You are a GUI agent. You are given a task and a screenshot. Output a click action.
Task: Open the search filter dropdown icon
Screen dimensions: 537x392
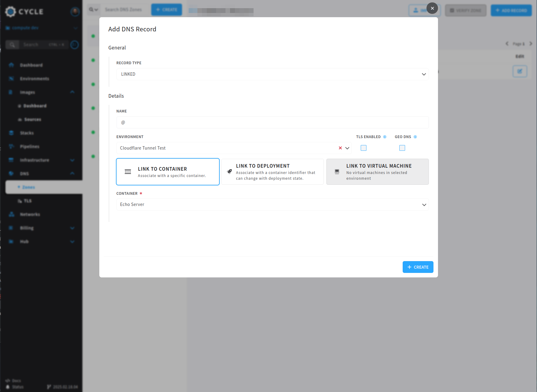[x=94, y=10]
